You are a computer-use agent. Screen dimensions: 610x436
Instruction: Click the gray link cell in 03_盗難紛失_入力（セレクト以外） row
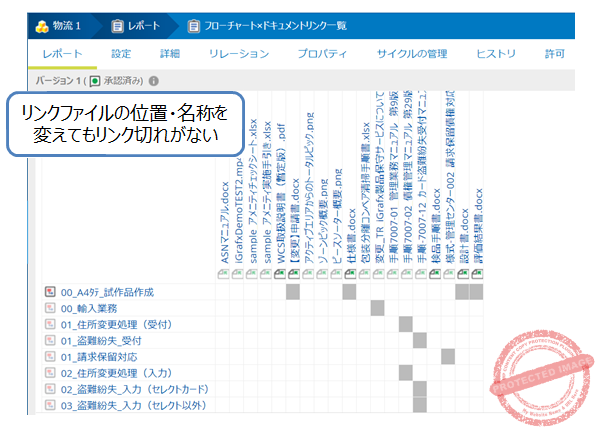[x=420, y=405]
